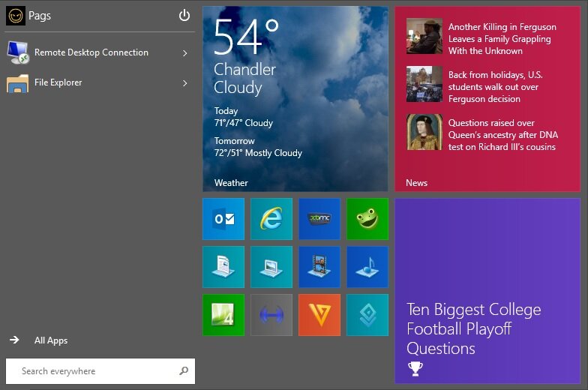The width and height of the screenshot is (588, 390).
Task: Open the XBMC media center tile
Action: click(319, 219)
